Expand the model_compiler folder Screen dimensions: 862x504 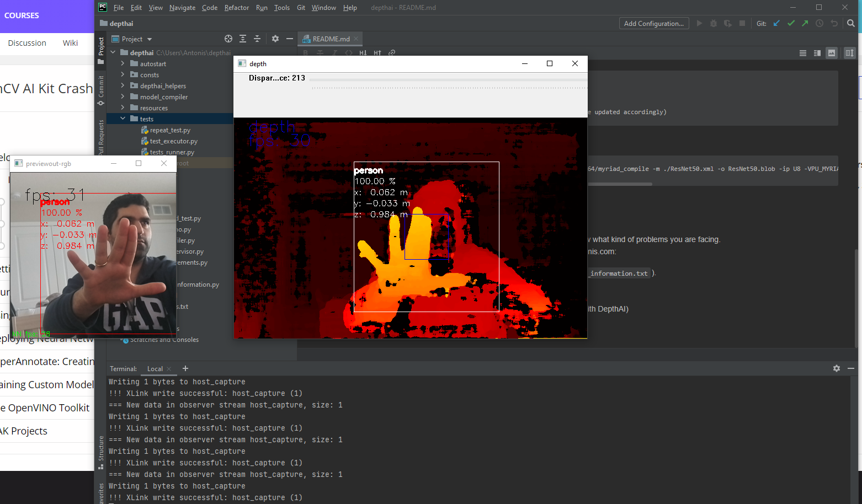[123, 96]
